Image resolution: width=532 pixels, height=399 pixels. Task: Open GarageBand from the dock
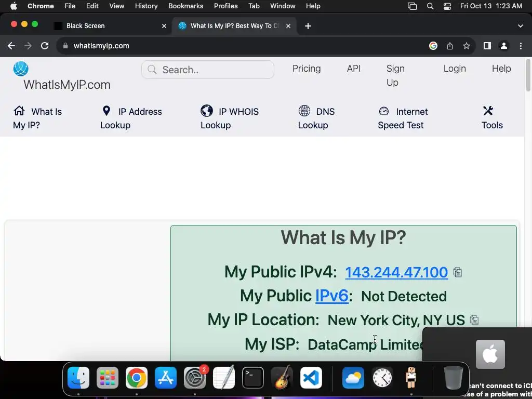(x=282, y=377)
